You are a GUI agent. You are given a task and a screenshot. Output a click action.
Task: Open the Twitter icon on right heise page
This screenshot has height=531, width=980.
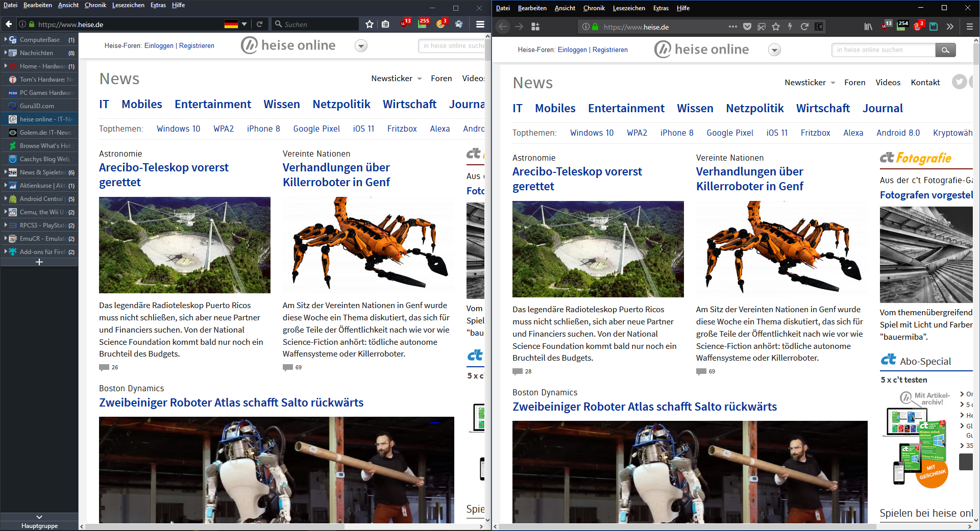(x=959, y=82)
